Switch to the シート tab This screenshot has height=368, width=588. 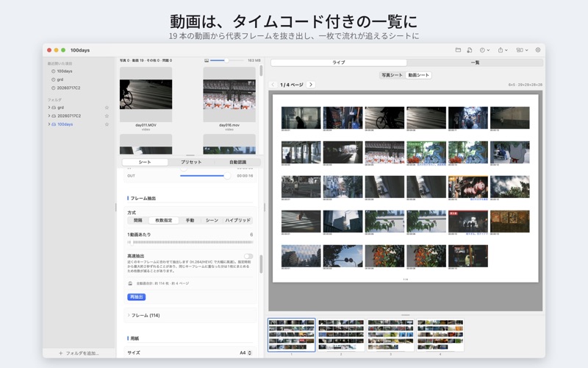coord(145,162)
